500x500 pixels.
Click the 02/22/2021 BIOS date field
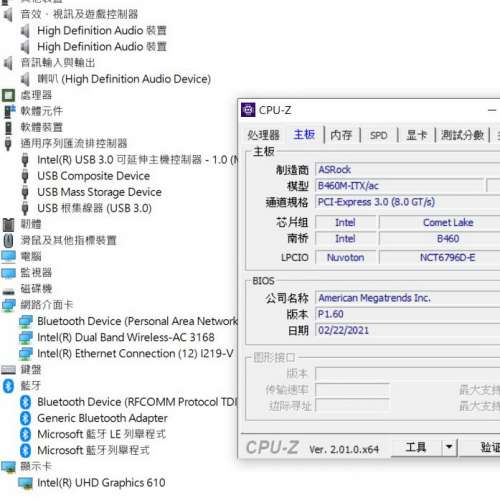pyautogui.click(x=407, y=330)
